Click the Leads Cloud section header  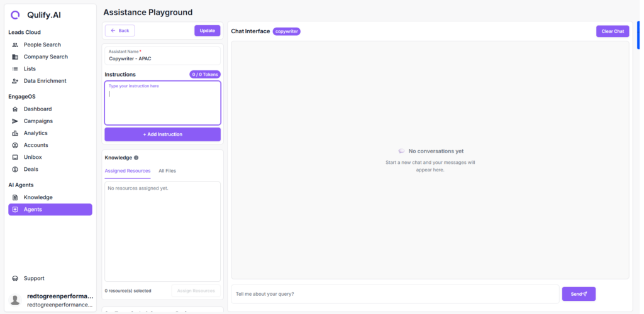25,33
